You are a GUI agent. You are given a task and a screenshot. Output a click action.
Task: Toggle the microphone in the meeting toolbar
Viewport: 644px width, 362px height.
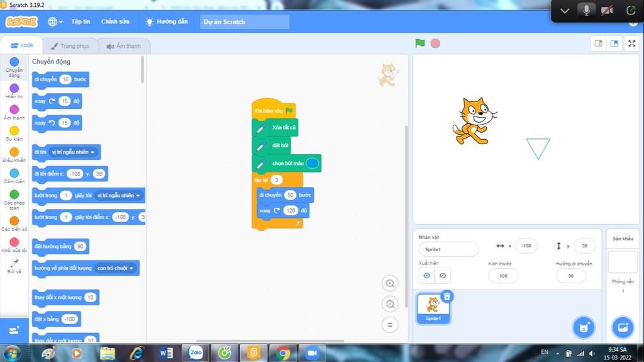point(586,10)
